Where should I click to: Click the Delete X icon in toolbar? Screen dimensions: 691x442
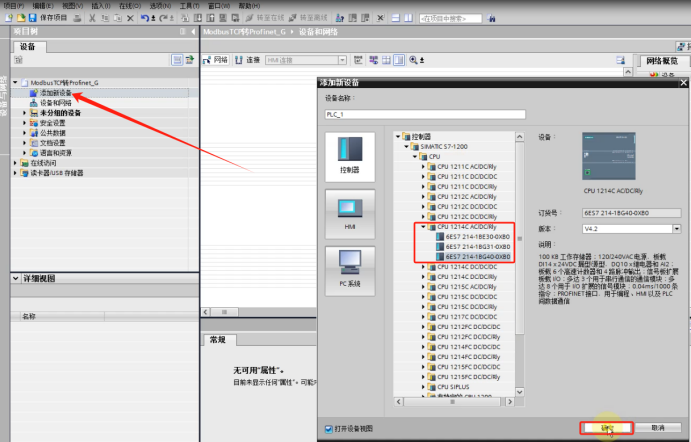tap(130, 18)
